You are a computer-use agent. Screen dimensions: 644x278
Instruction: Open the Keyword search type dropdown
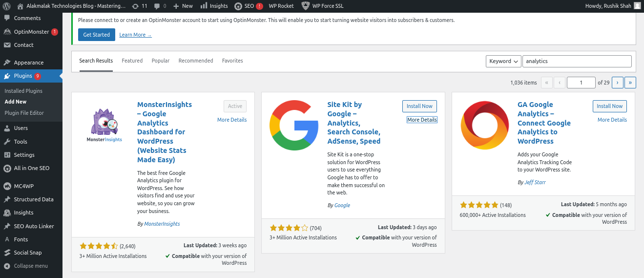point(503,61)
